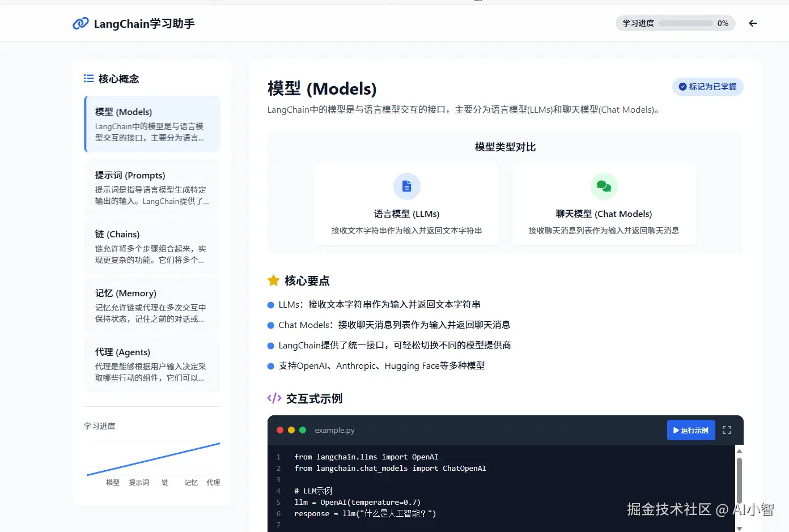Click bullet 'LLMs：接收文本字符串作为输入并返回文本字符串'
The width and height of the screenshot is (789, 532).
tap(379, 305)
